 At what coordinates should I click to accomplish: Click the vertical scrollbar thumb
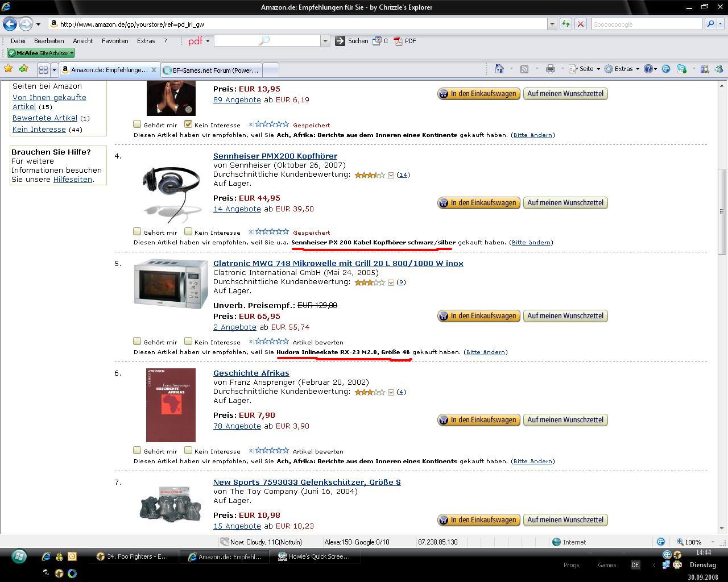click(x=722, y=211)
